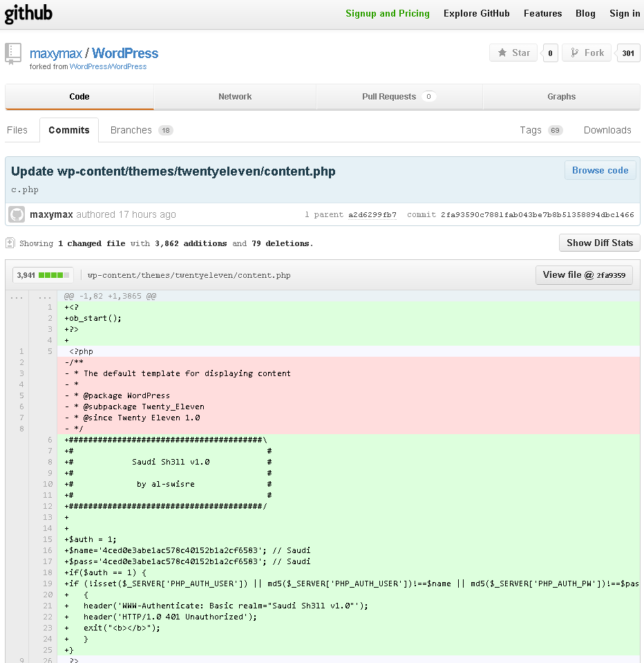Image resolution: width=644 pixels, height=663 pixels.
Task: Click the Saudi Sh3ll v1.0 banner comment line
Action: (348, 462)
